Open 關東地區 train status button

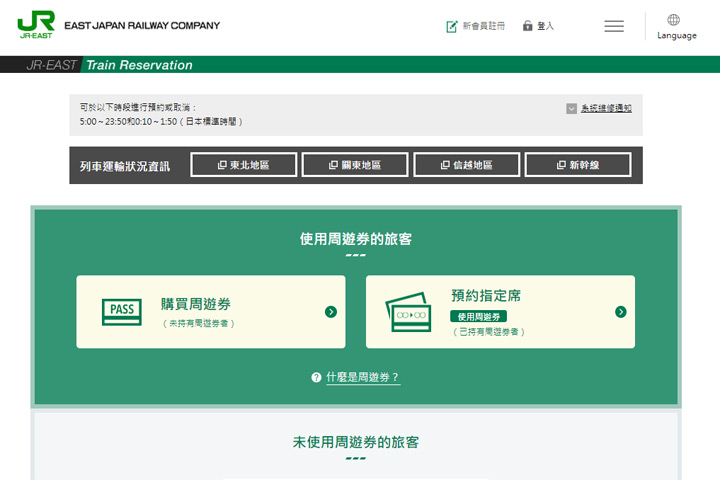tap(355, 165)
